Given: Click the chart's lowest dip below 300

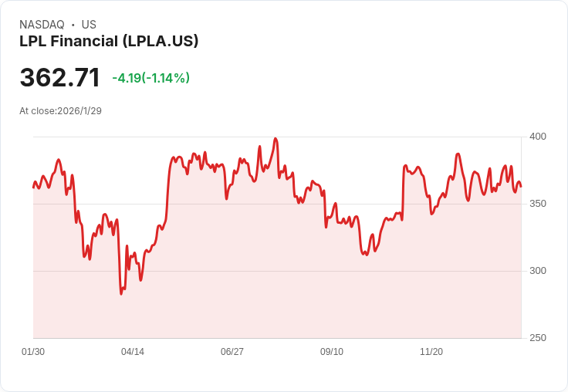Looking at the screenshot, I should (121, 294).
